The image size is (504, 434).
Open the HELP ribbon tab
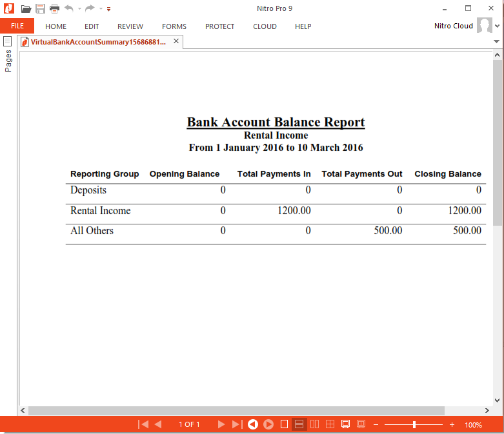[303, 26]
